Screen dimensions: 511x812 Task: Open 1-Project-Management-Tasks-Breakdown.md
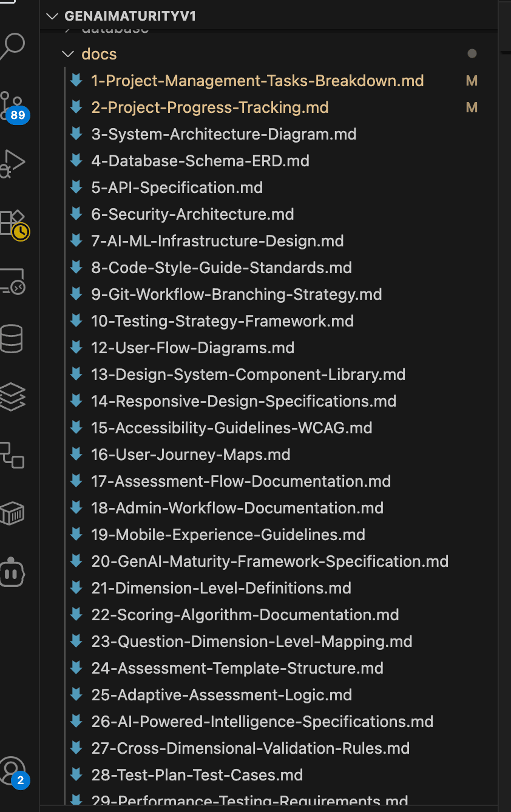[257, 81]
